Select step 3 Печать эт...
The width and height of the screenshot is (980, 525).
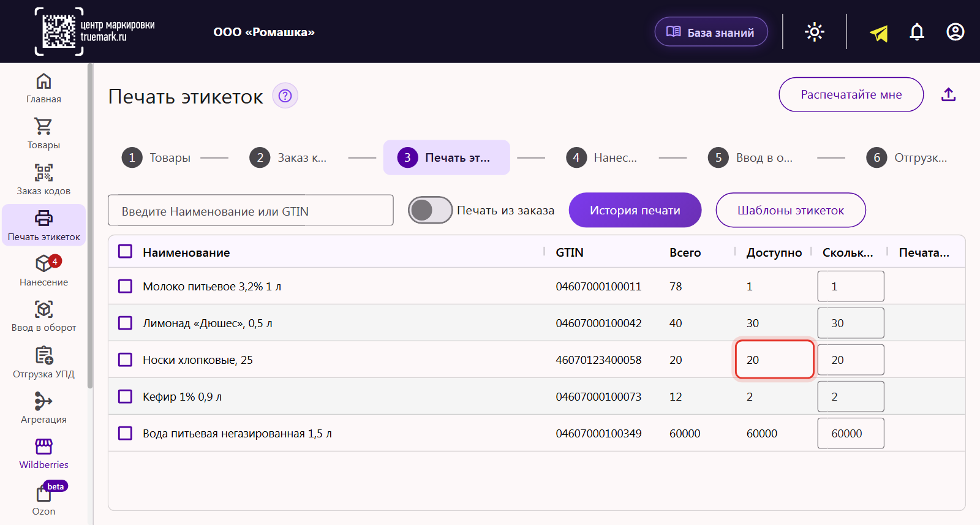[447, 157]
